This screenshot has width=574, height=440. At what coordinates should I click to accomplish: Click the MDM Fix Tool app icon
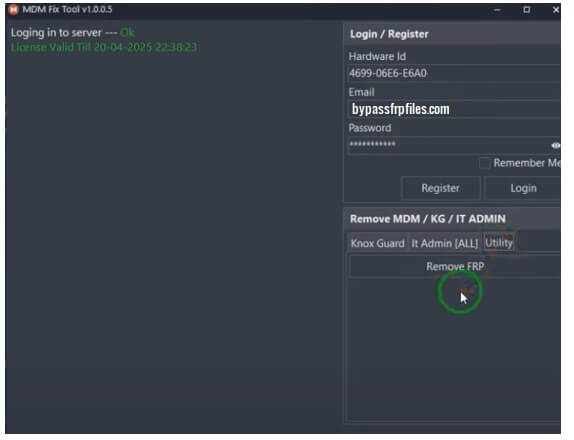pos(14,10)
